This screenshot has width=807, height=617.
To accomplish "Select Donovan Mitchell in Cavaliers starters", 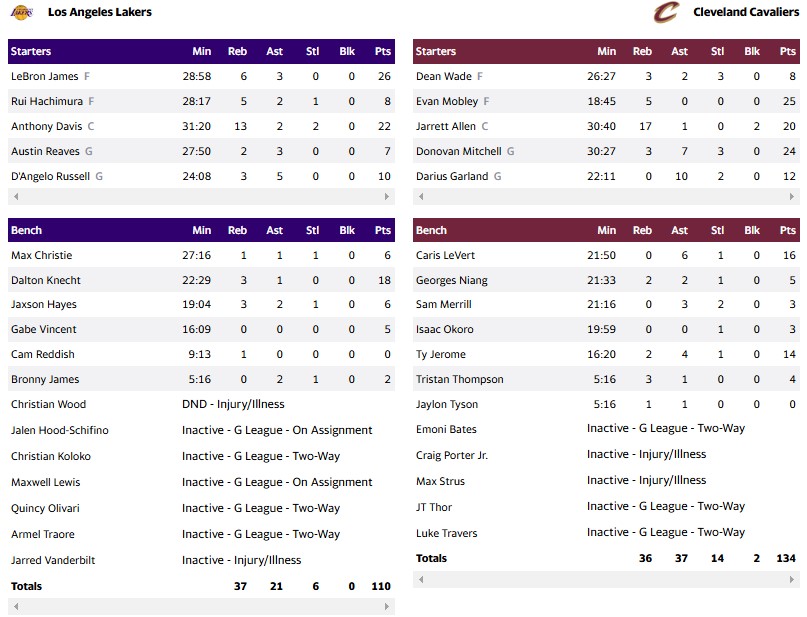I will point(459,151).
